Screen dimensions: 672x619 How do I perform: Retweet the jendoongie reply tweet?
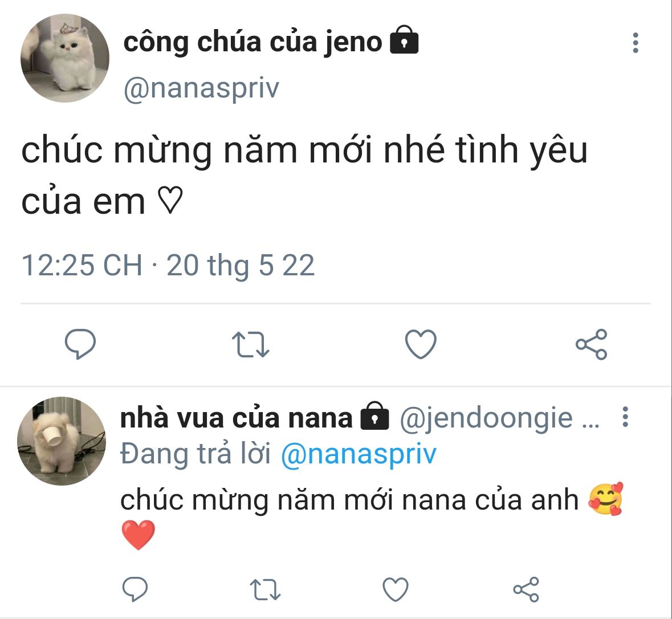pyautogui.click(x=266, y=590)
